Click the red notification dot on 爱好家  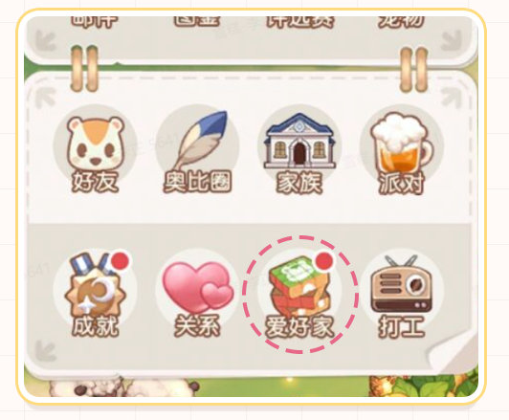pyautogui.click(x=325, y=261)
